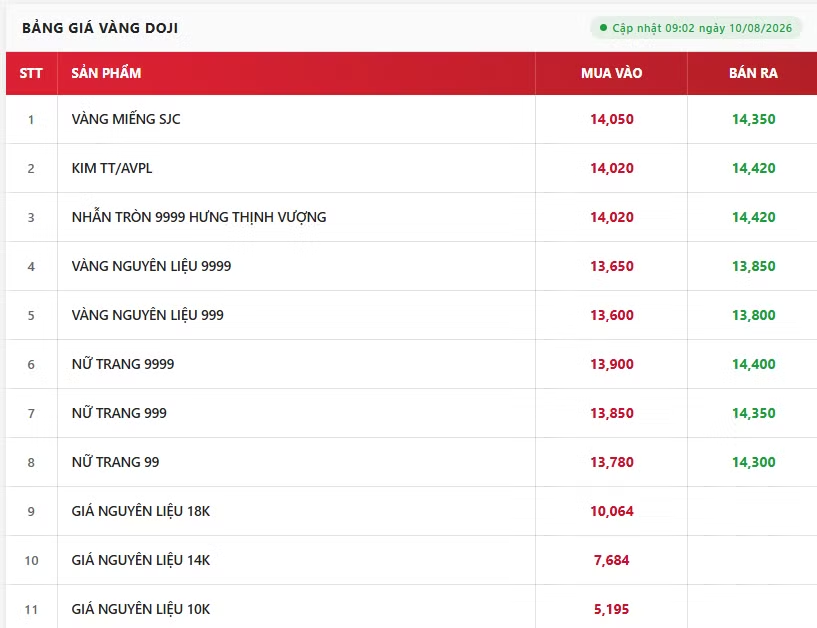Image resolution: width=817 pixels, height=628 pixels.
Task: Click the green update status dot
Action: [x=603, y=28]
